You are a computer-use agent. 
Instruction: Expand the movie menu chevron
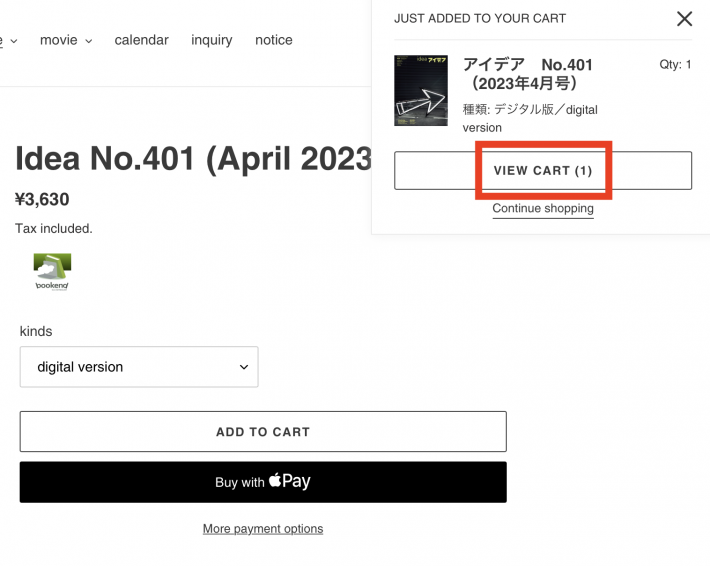coord(89,41)
